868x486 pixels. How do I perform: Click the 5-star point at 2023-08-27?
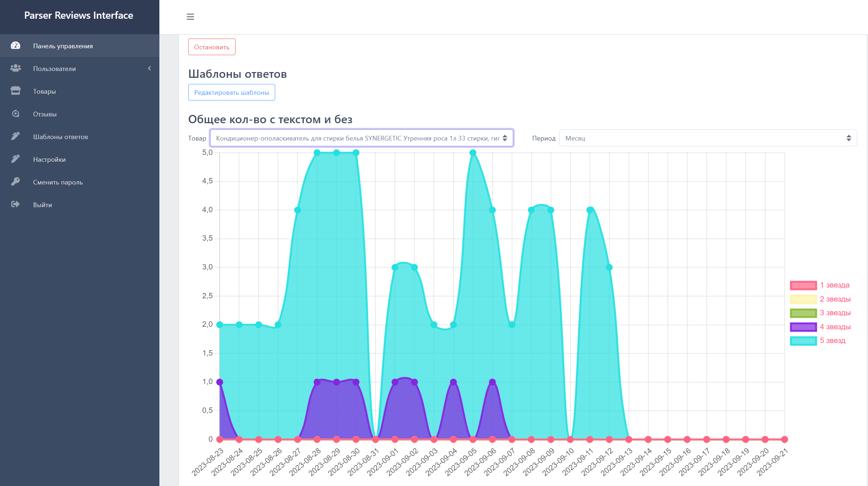click(298, 210)
